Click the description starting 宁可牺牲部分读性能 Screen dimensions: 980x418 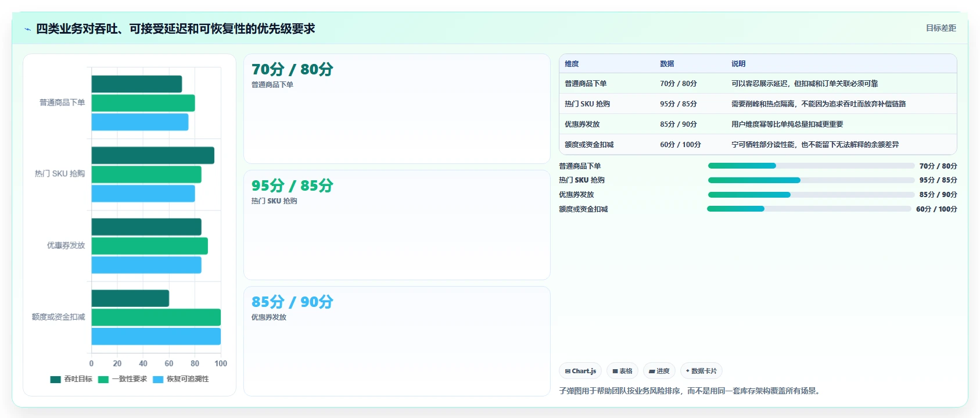click(815, 145)
